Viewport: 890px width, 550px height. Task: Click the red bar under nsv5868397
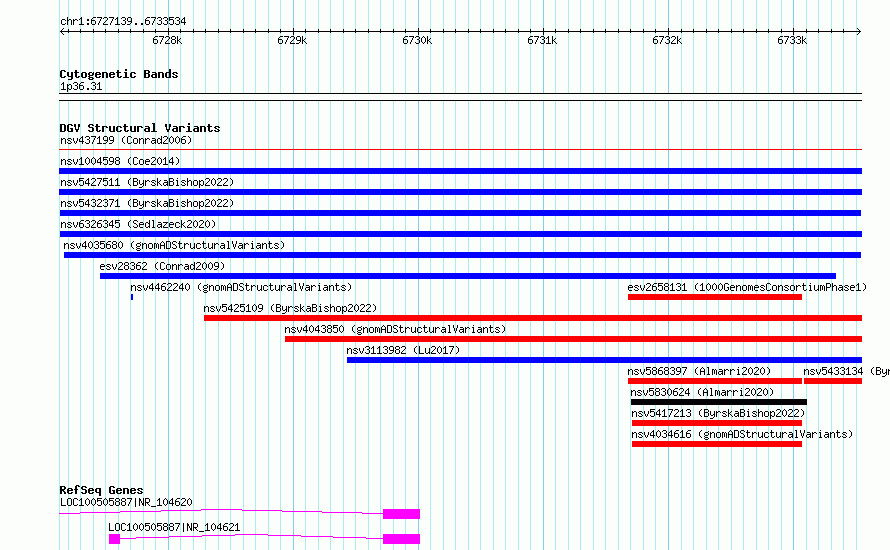coord(715,381)
